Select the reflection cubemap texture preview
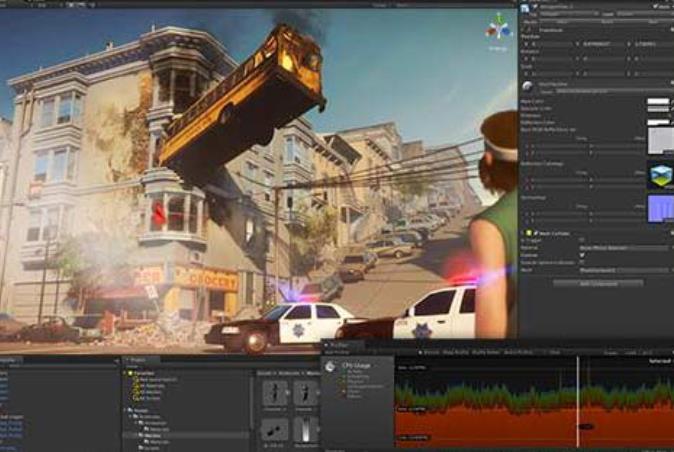Image resolution: width=674 pixels, height=452 pixels. tap(659, 176)
